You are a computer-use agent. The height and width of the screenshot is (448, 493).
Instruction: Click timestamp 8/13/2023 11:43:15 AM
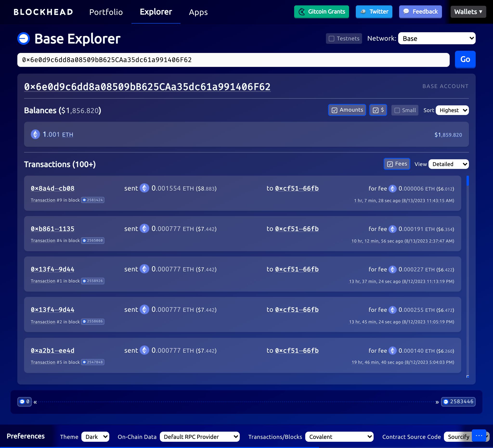pos(428,200)
